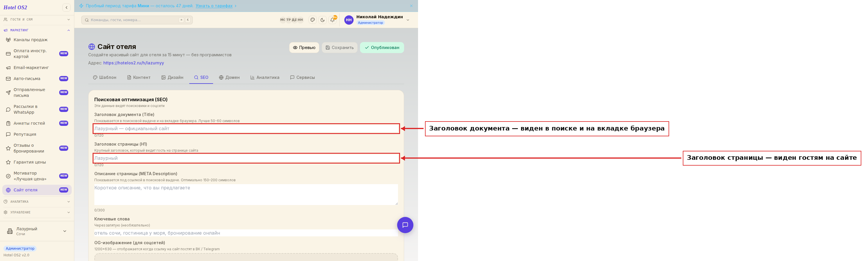Click the МС team avatar in the header
This screenshot has width=868, height=261.
pyautogui.click(x=282, y=20)
